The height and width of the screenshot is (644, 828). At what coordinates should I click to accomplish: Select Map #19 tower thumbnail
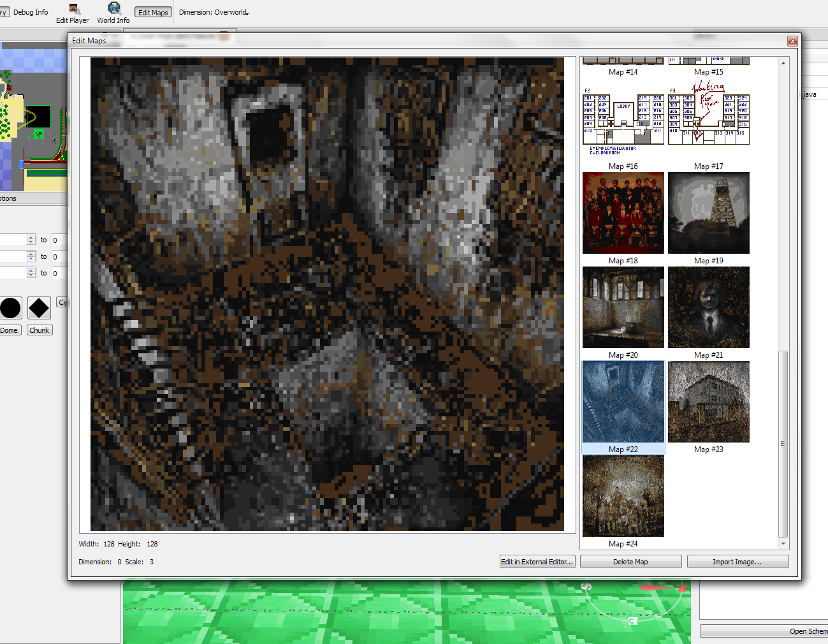click(x=709, y=213)
